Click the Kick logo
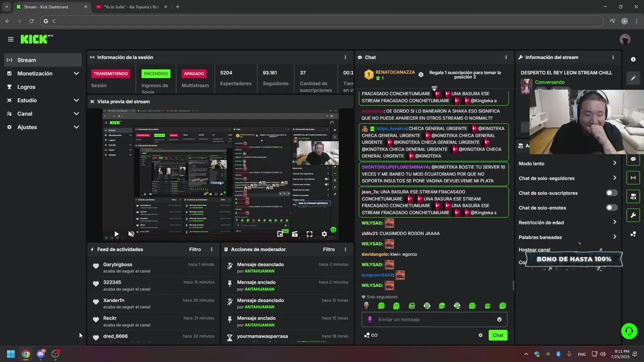Screen dimensions: 644x362 click(x=36, y=39)
